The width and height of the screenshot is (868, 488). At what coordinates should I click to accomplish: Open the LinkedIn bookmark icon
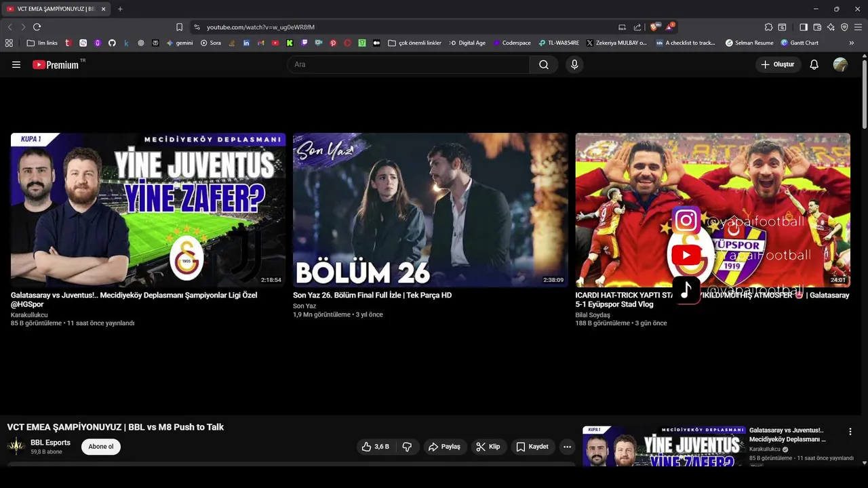click(x=246, y=43)
